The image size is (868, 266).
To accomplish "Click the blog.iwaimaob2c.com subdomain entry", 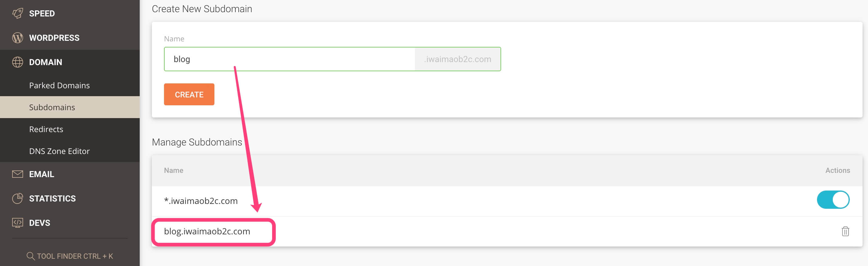I will pyautogui.click(x=207, y=232).
